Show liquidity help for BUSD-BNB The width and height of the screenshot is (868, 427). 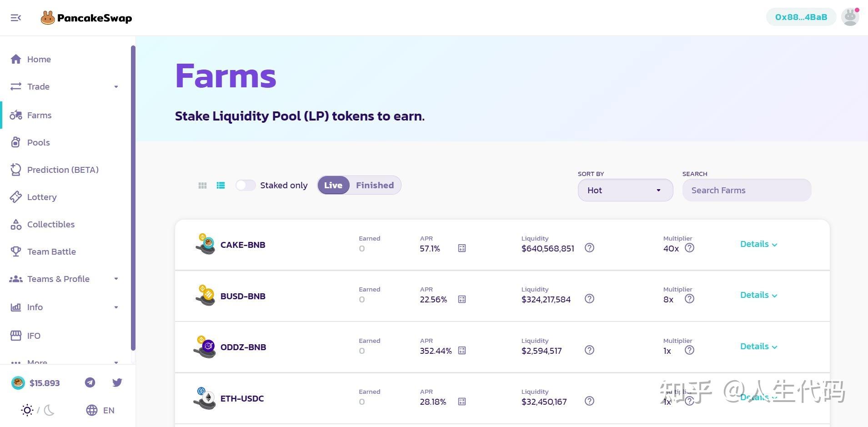coord(589,299)
